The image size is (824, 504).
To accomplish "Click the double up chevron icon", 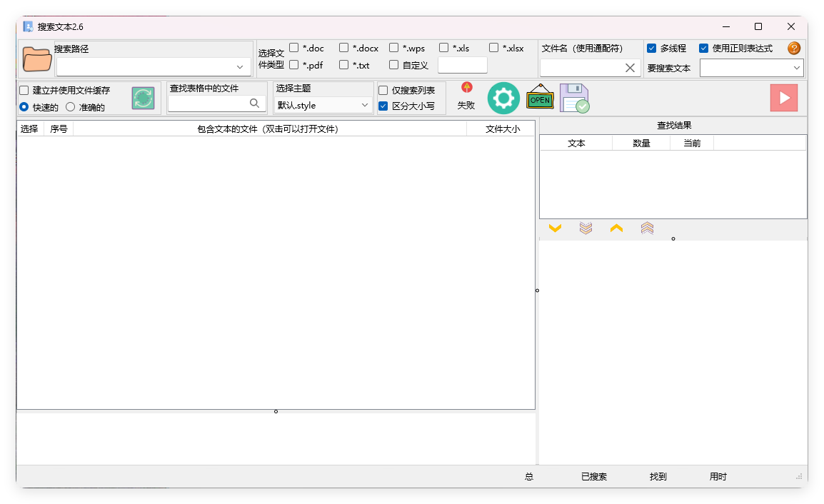I will click(647, 228).
